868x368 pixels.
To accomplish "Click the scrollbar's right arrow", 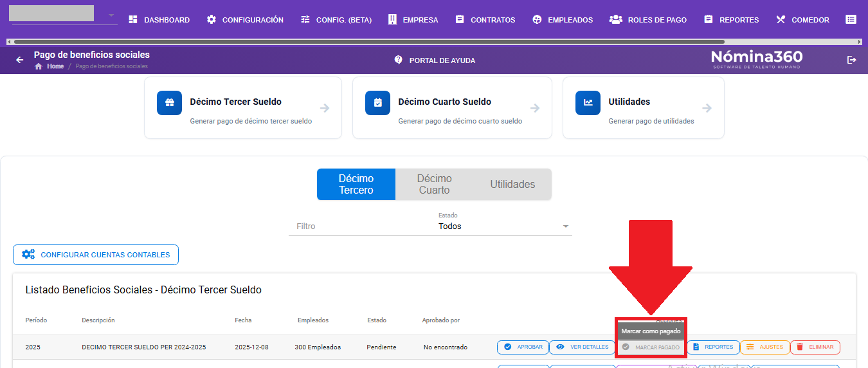I will tap(860, 42).
